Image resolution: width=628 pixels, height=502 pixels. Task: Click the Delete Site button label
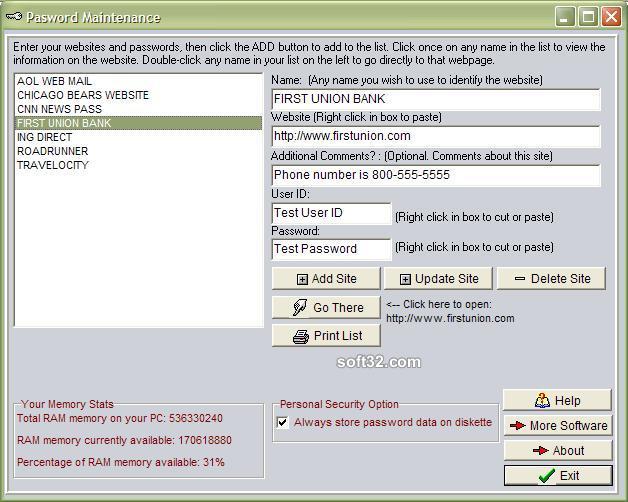coord(561,278)
